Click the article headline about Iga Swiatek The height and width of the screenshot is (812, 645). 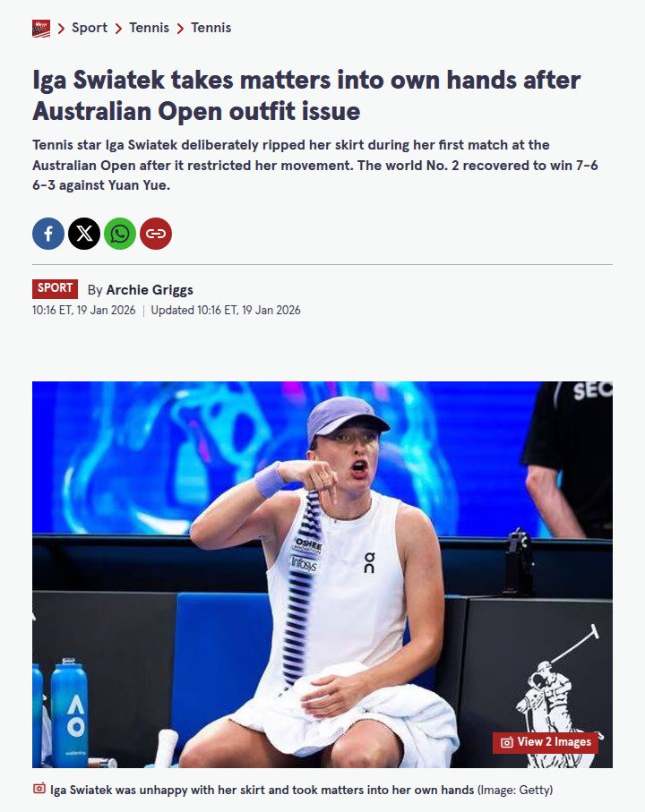pyautogui.click(x=306, y=95)
